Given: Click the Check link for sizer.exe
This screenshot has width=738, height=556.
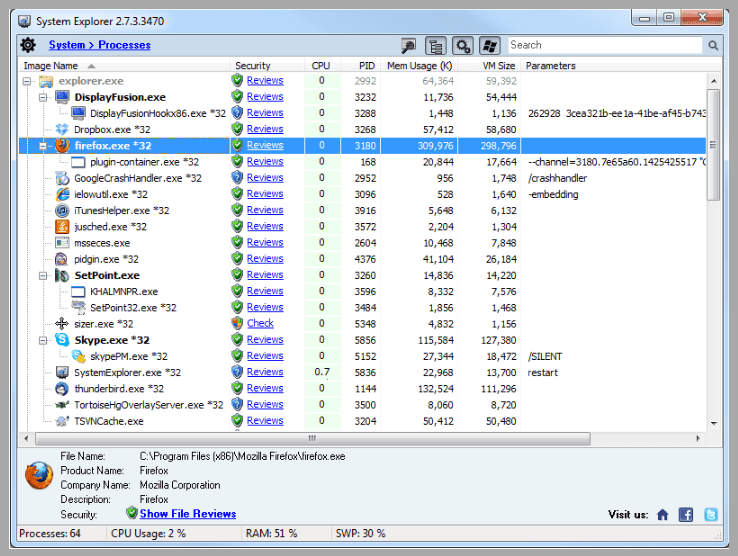Looking at the screenshot, I should click(x=260, y=323).
